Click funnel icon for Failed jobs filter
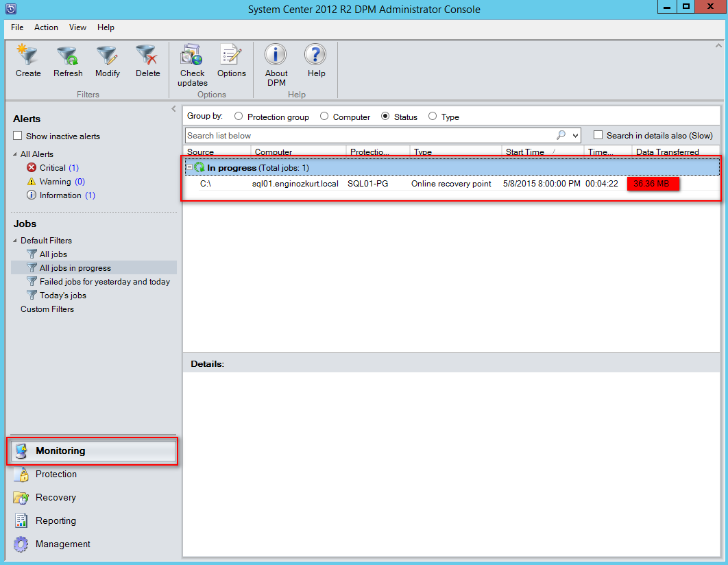 click(x=32, y=281)
